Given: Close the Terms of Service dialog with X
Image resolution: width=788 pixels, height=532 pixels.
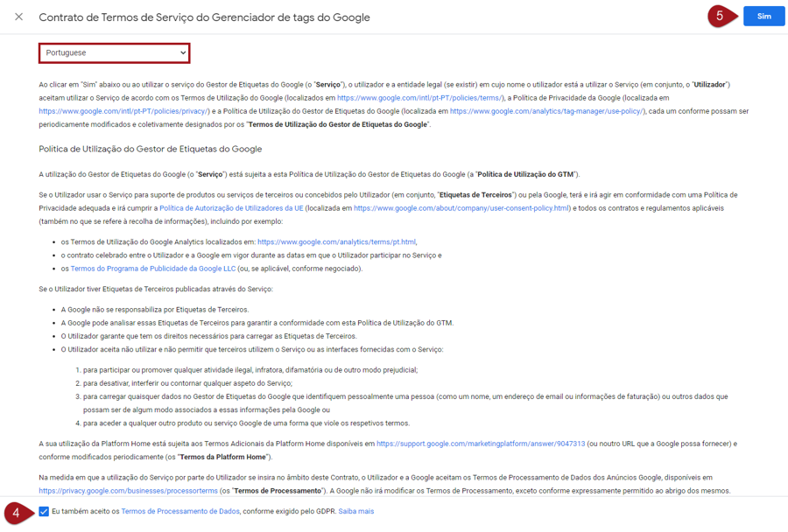Looking at the screenshot, I should point(18,17).
